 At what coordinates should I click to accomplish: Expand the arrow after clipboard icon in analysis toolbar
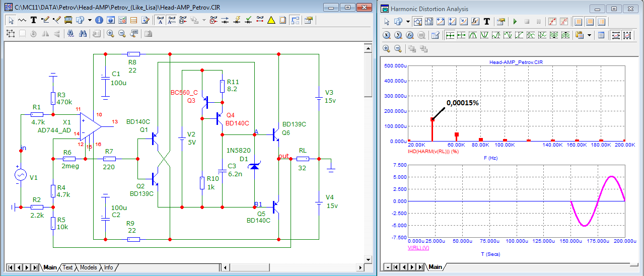tap(590, 35)
